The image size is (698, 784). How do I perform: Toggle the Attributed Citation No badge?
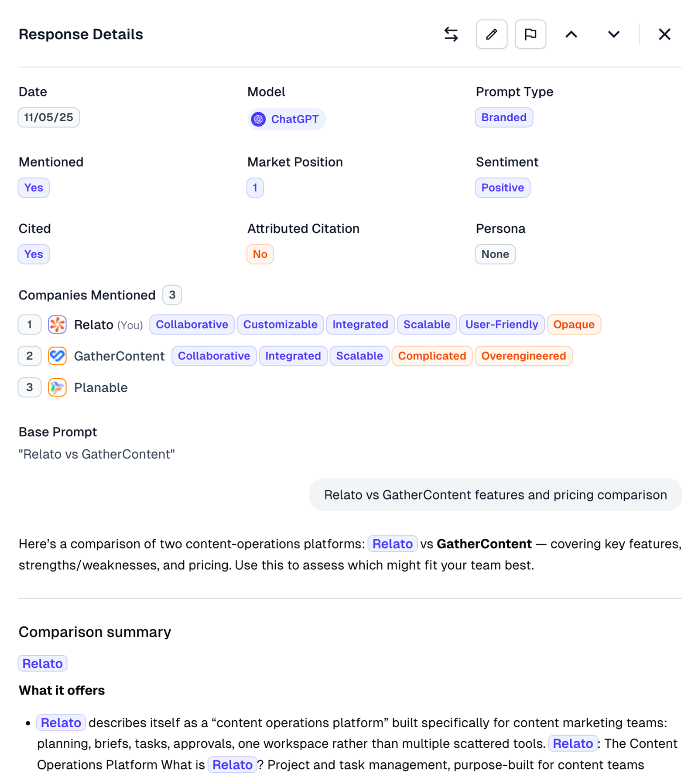[x=260, y=254]
